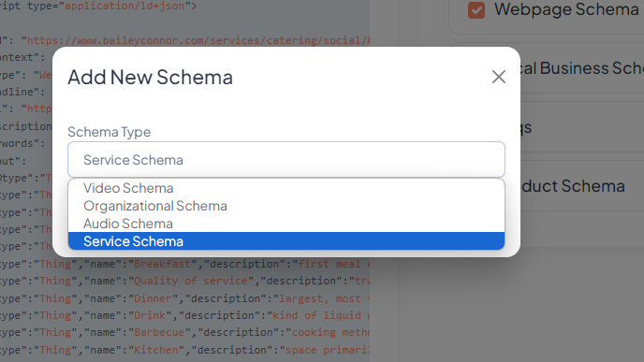The height and width of the screenshot is (362, 644).
Task: Select the highlighted Service Schema option
Action: [286, 241]
